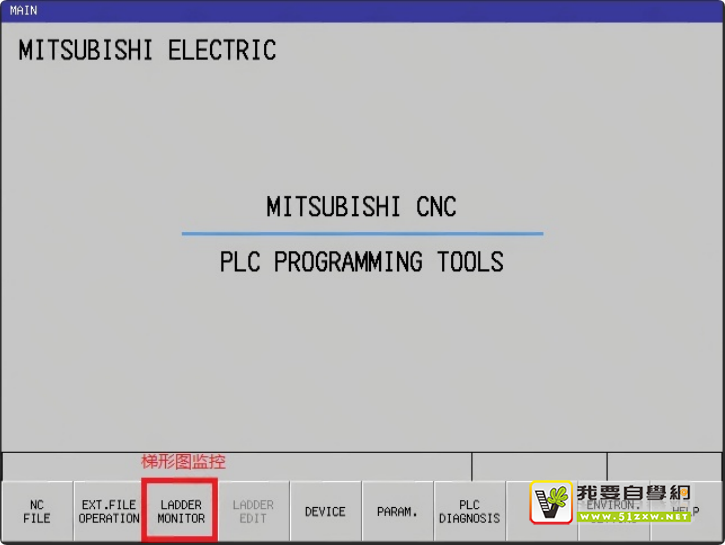
Task: Click the middle status bar field
Action: click(x=539, y=467)
